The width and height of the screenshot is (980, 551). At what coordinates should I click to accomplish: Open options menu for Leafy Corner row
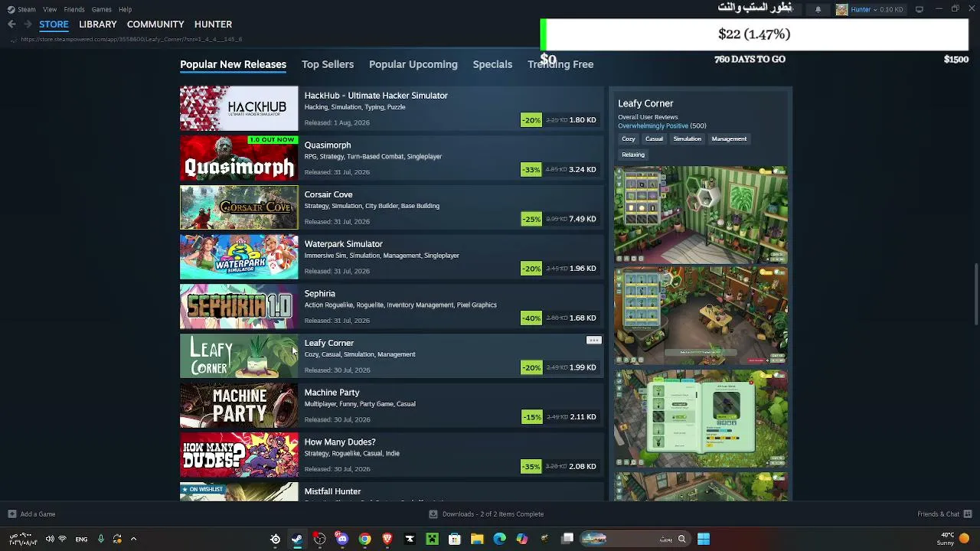593,341
